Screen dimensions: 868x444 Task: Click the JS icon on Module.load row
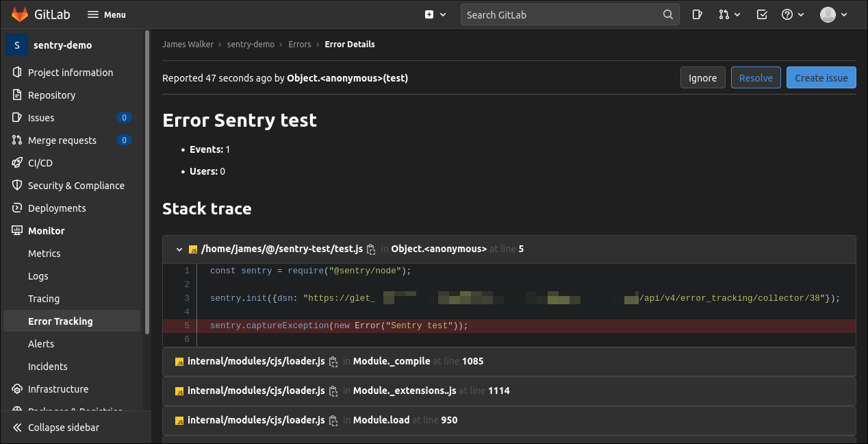pos(179,420)
